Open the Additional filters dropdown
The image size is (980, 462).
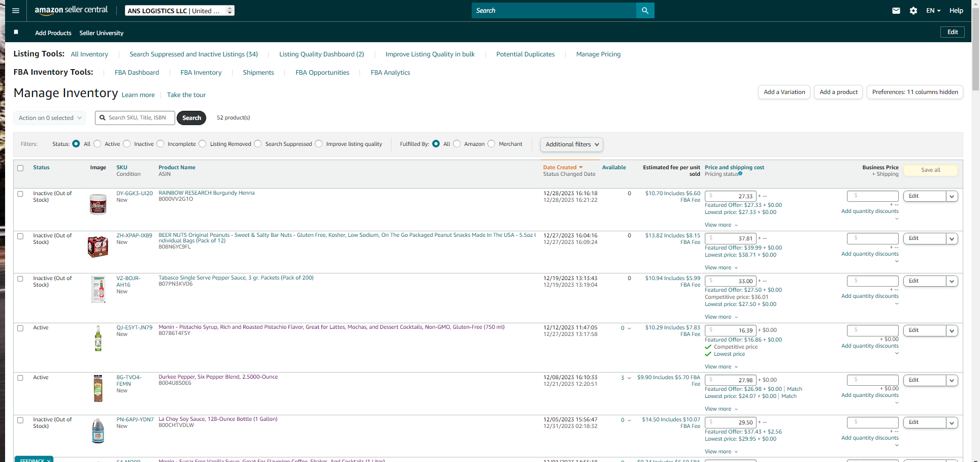tap(572, 144)
